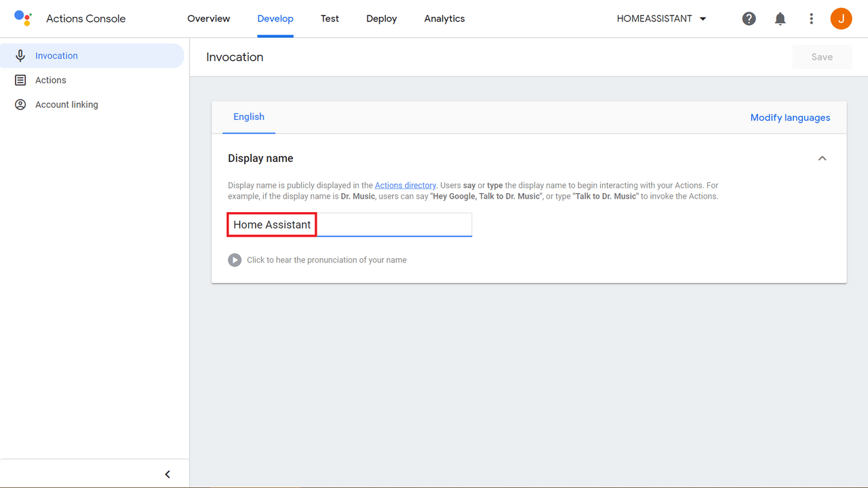Click the Modify languages link
Viewport: 868px width, 488px height.
[x=790, y=117]
